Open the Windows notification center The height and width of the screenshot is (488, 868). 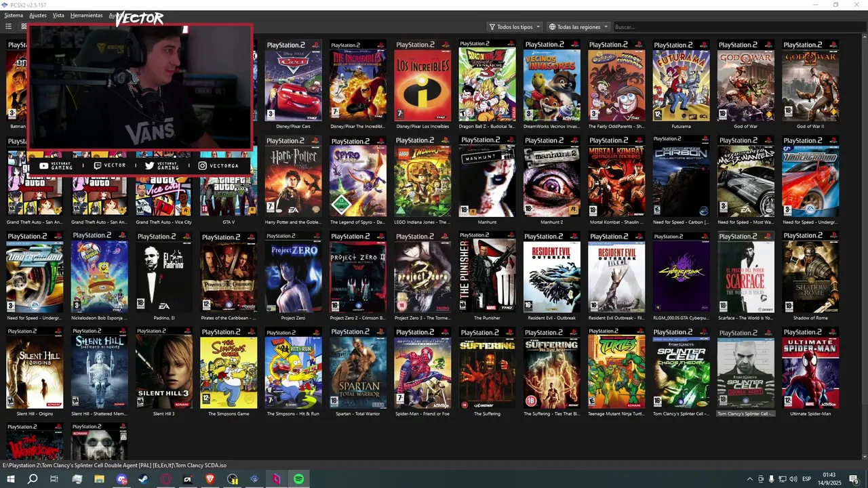(x=854, y=479)
